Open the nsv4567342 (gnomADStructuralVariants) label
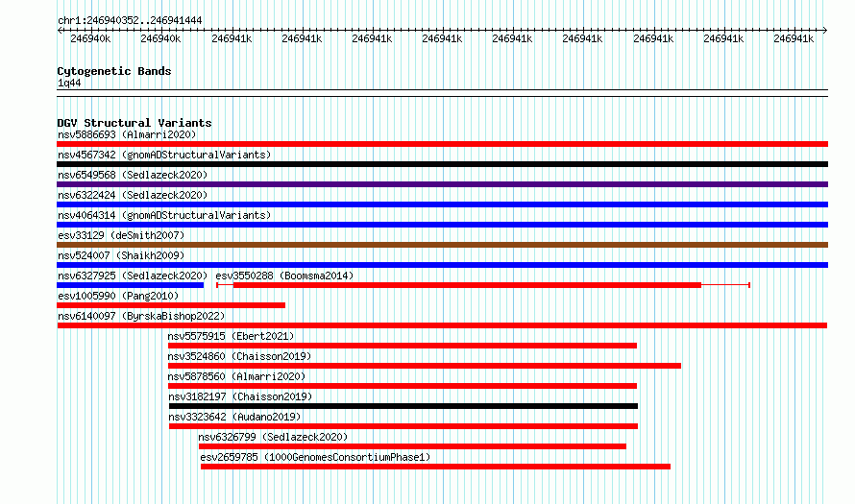855x504 pixels. tap(164, 155)
